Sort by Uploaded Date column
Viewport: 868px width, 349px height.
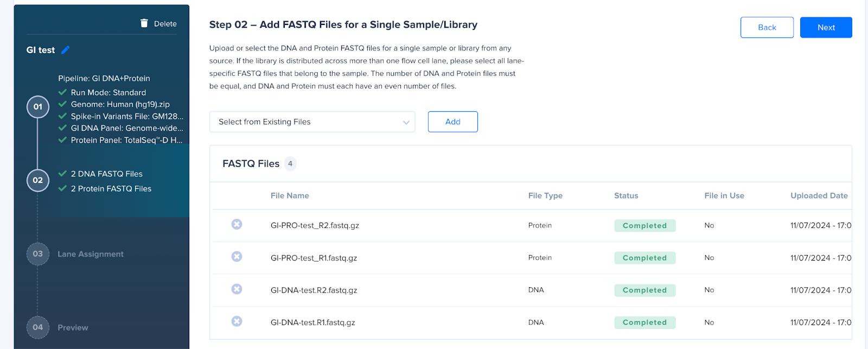(819, 195)
